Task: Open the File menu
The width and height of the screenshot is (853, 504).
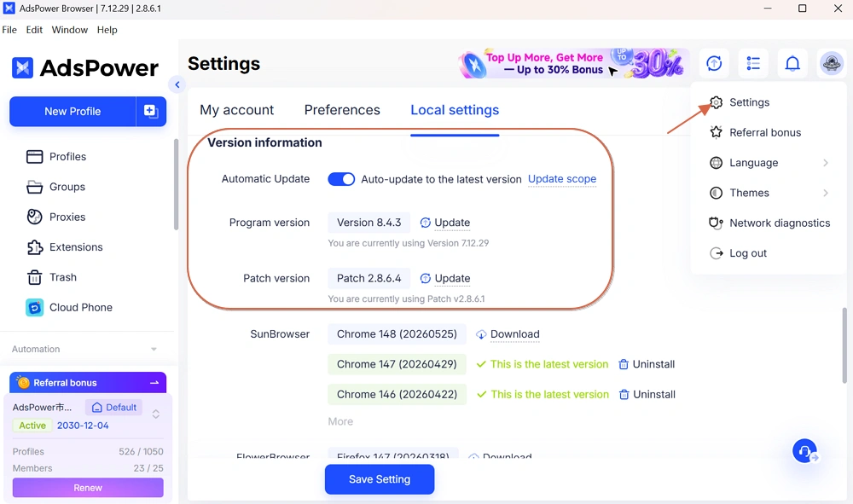Action: 9,30
